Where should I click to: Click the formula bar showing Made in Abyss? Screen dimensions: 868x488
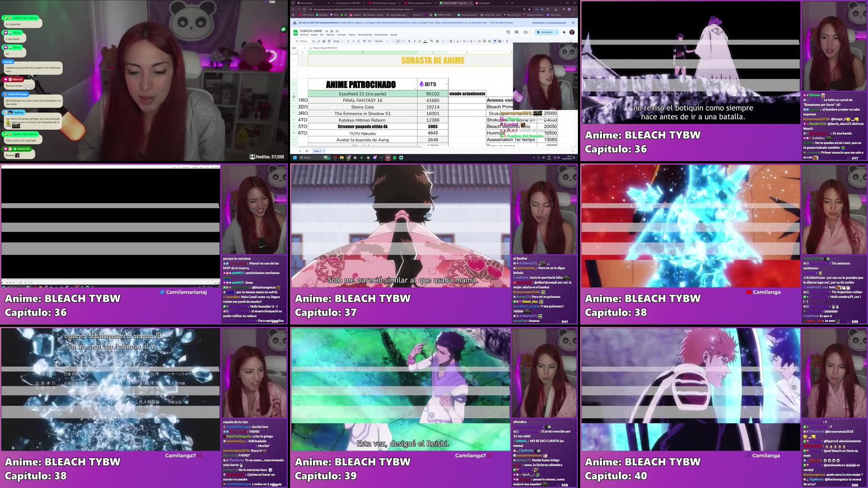(325, 47)
